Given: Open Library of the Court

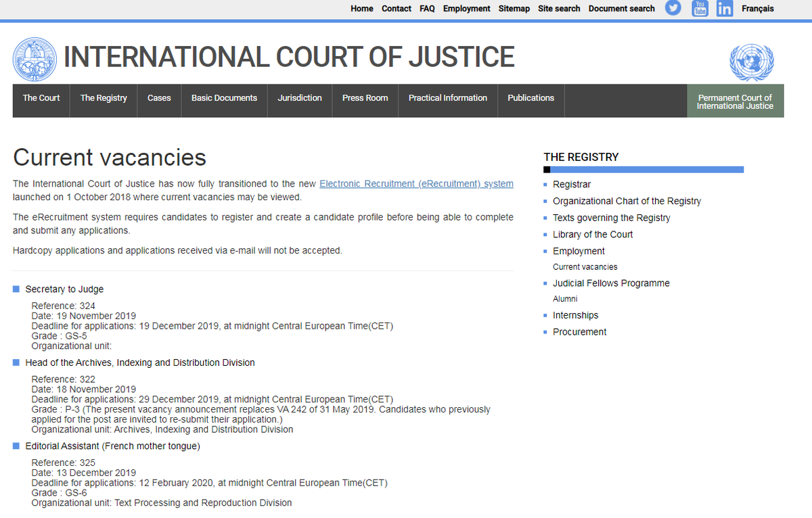Looking at the screenshot, I should (593, 235).
